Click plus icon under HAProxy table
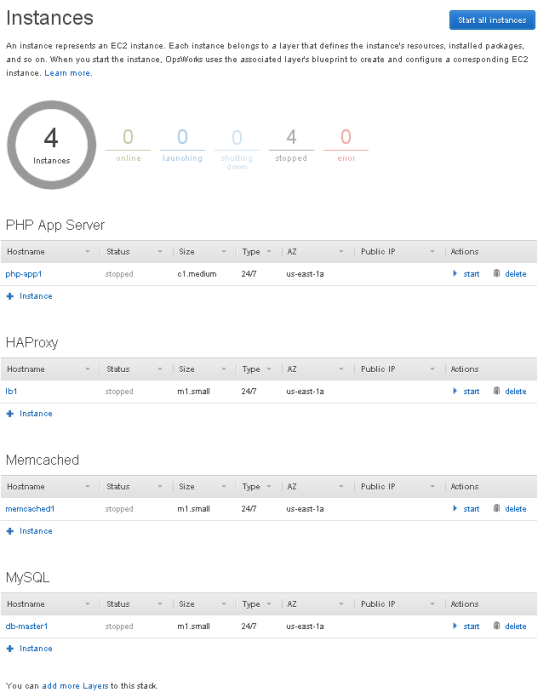 10,413
